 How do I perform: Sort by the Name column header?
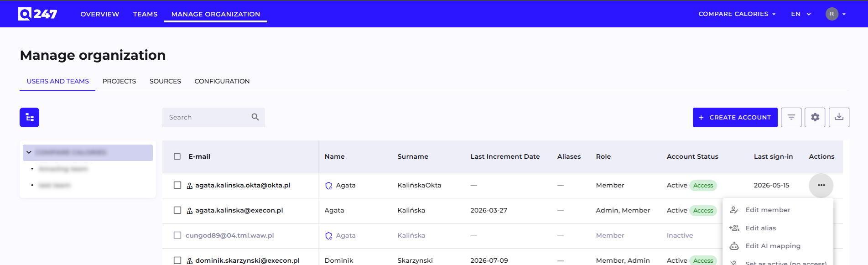point(334,156)
